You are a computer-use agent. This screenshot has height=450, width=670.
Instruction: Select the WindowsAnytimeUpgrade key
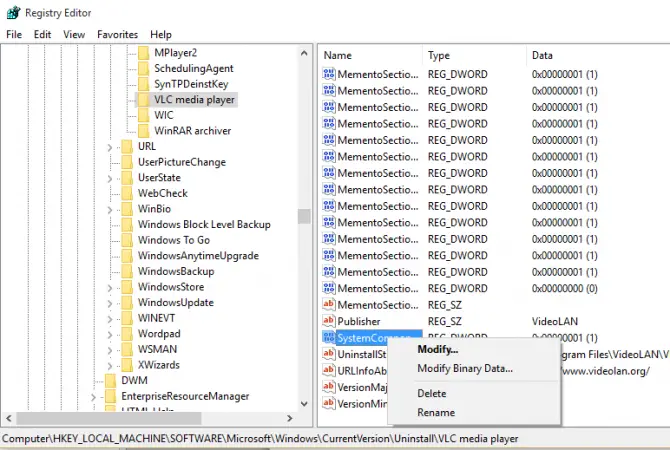tap(198, 256)
